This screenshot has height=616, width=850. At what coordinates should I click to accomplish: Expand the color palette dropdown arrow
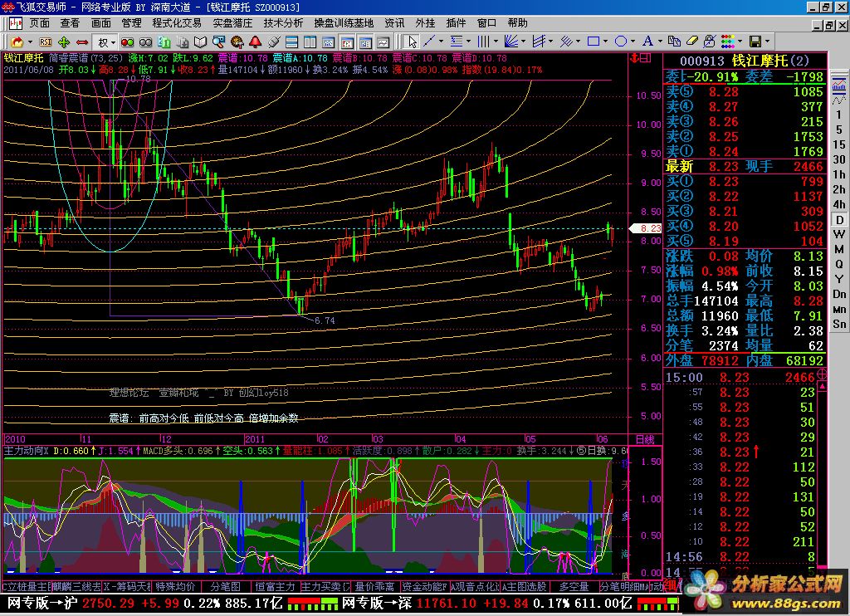pyautogui.click(x=740, y=42)
